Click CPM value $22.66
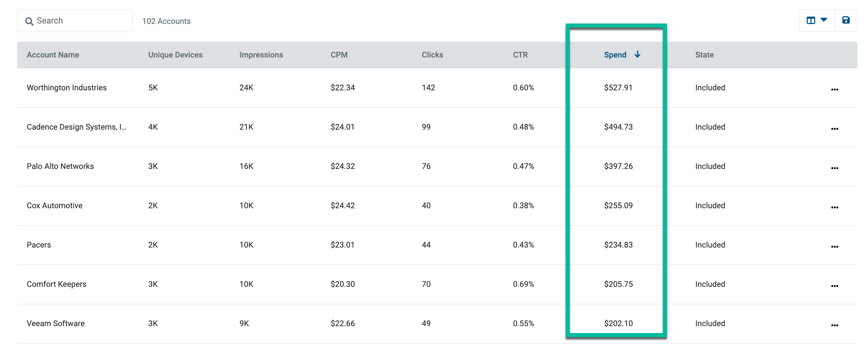Viewport: 868px width, 346px height. pyautogui.click(x=342, y=323)
